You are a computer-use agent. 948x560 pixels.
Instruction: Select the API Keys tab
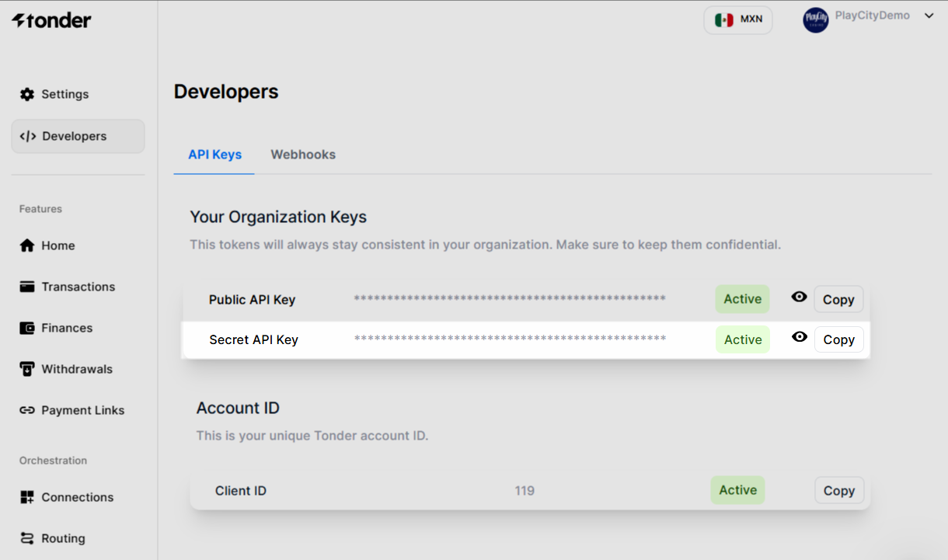pyautogui.click(x=214, y=155)
